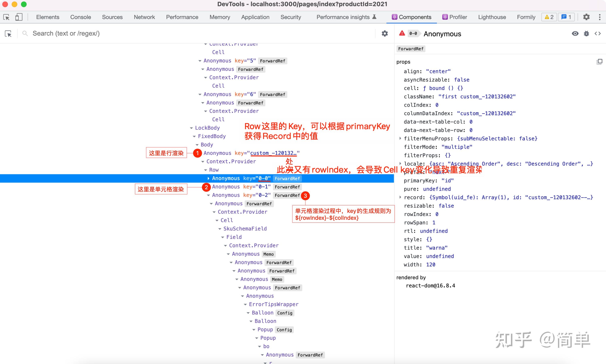Click the messages count badge
This screenshot has height=364, width=606.
(x=566, y=17)
